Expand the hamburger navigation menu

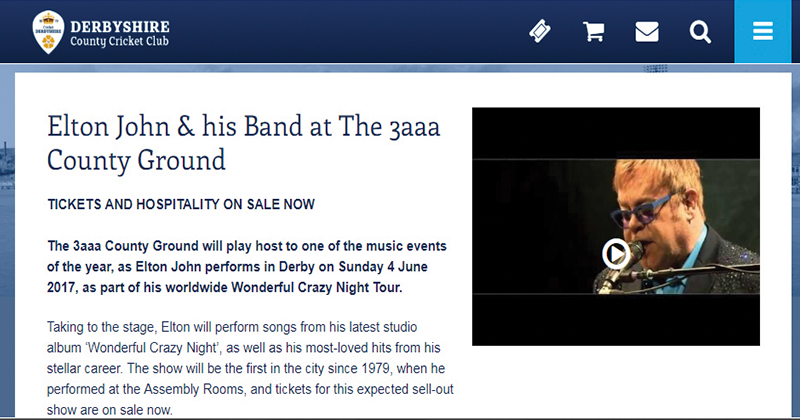click(763, 32)
